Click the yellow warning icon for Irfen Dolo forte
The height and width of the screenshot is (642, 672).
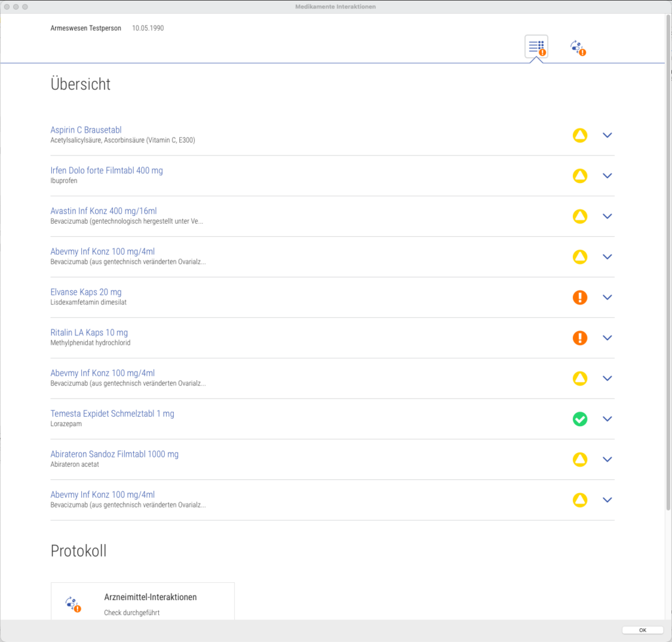coord(580,176)
